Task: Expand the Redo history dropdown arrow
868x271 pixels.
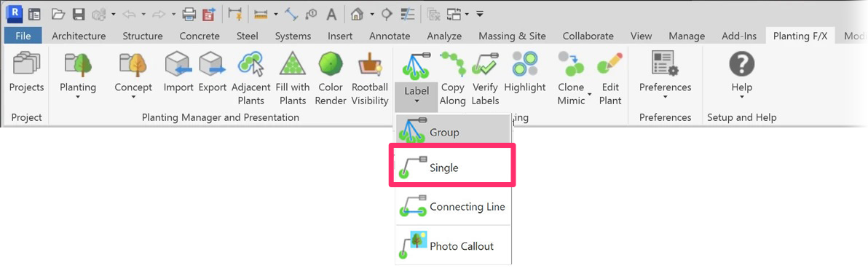Action: coord(174,14)
